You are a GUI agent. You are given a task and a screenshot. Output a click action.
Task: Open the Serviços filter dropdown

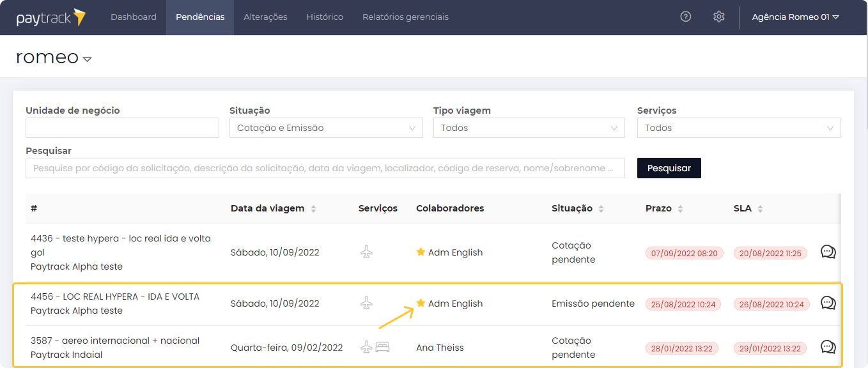tap(739, 128)
